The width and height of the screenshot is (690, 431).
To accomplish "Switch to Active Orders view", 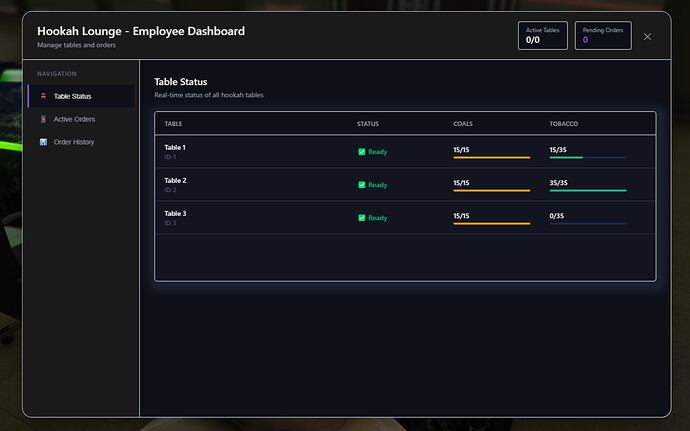I will 81,119.
